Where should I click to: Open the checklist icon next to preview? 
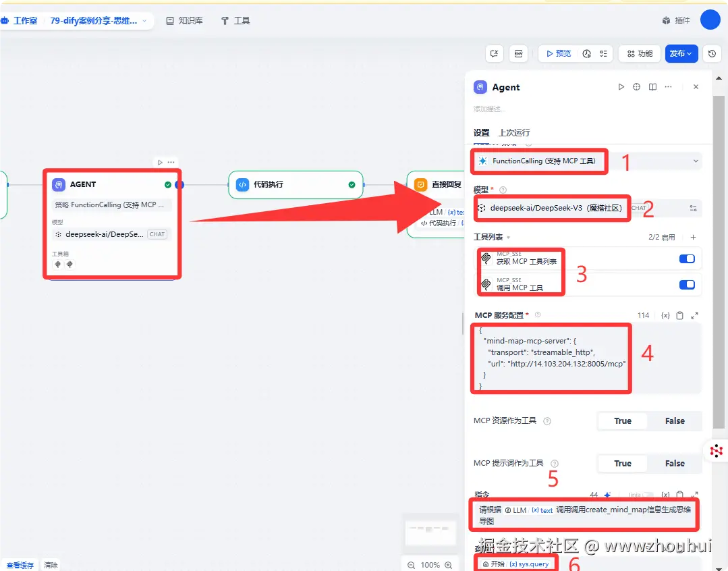(603, 53)
